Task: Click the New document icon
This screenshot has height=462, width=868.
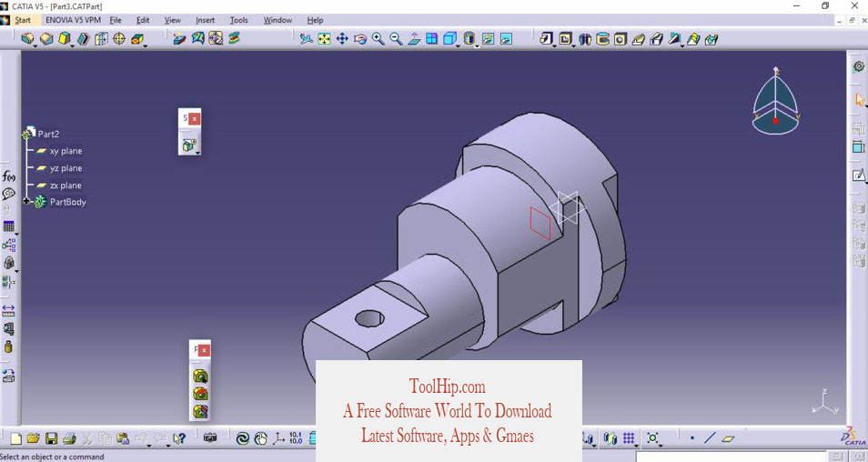Action: coord(16,438)
